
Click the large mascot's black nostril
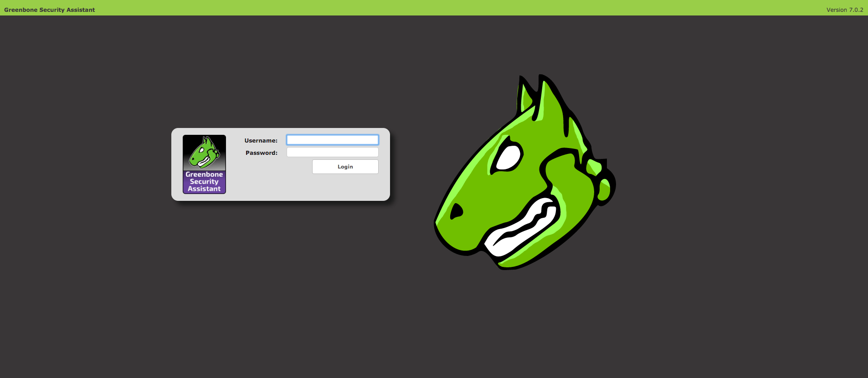pyautogui.click(x=456, y=211)
